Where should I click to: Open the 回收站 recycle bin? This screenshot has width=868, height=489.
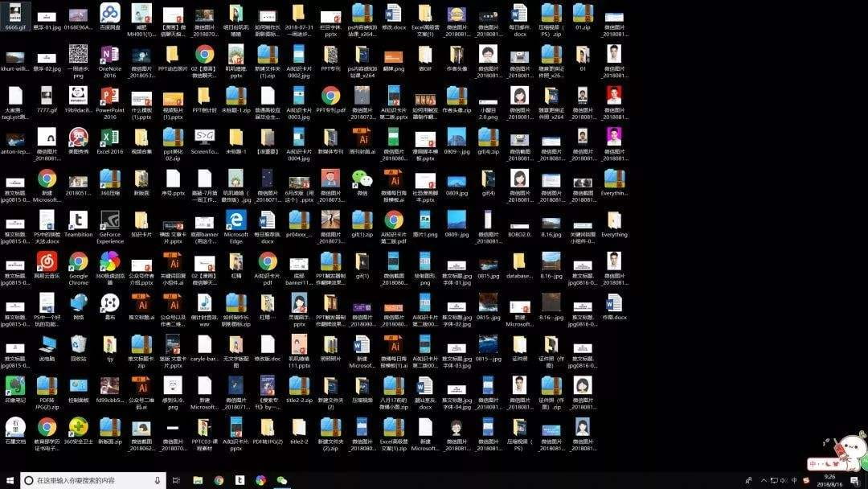(78, 344)
